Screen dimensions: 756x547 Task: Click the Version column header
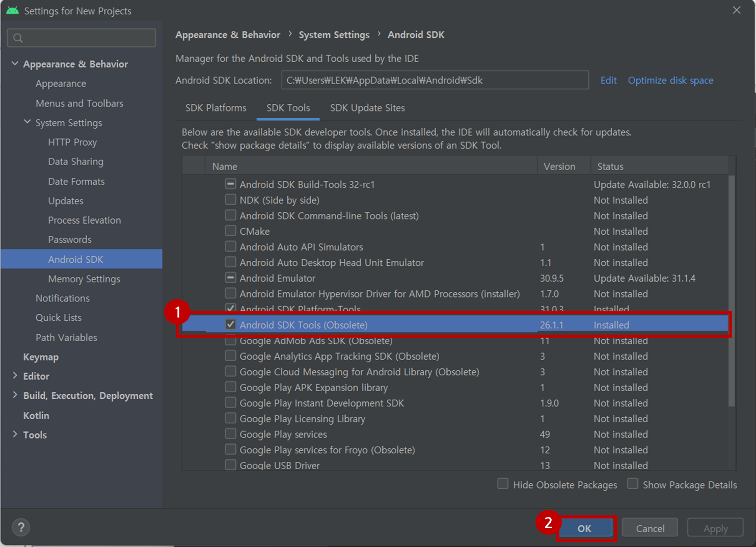(x=564, y=166)
